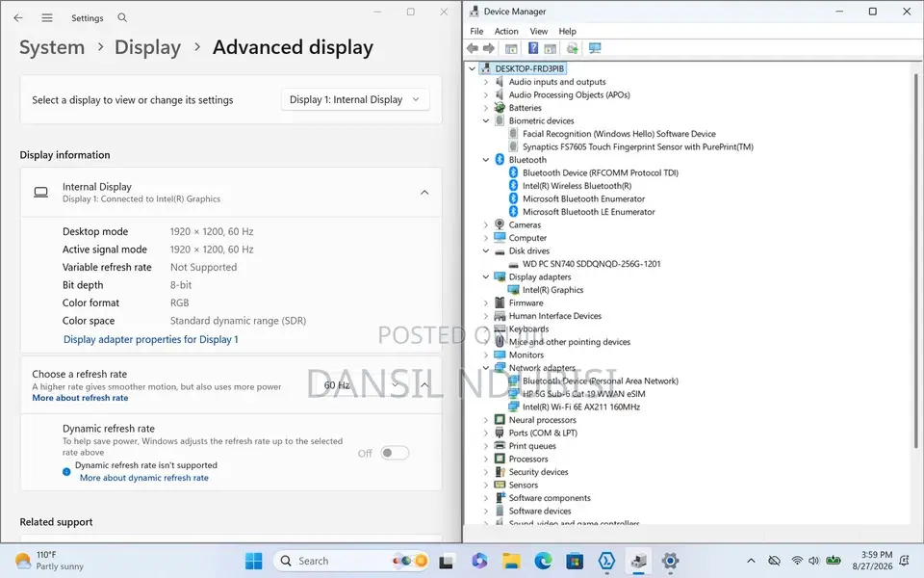Go to System in breadcrumb

click(52, 47)
